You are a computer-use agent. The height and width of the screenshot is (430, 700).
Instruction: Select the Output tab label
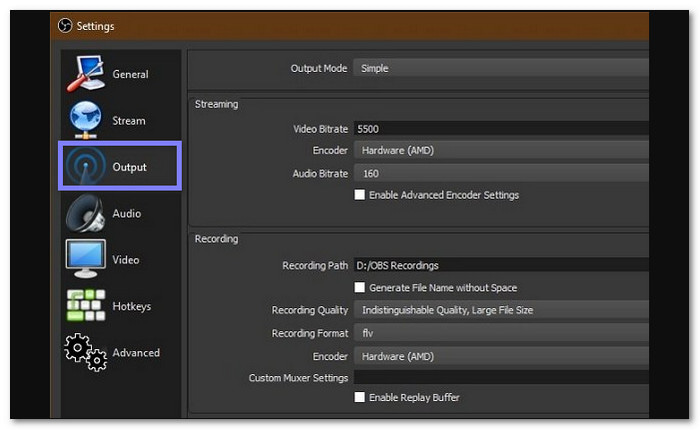point(129,167)
